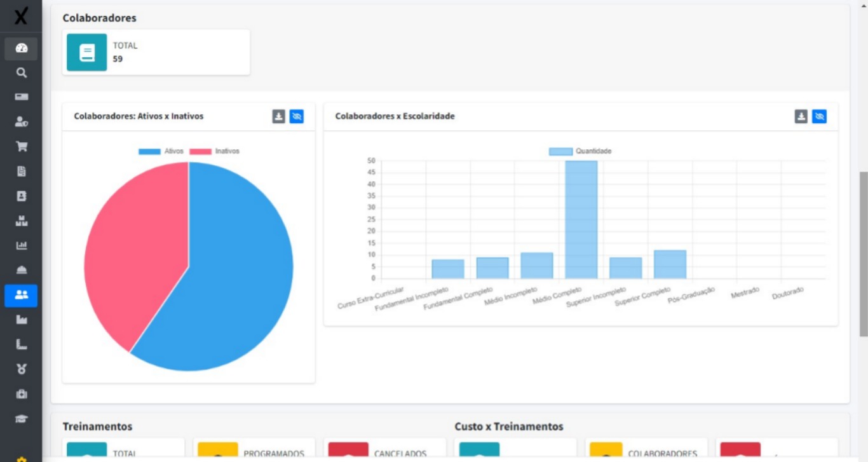Open the dashboard gauge icon in sidebar
This screenshot has width=868, height=462.
(21, 48)
